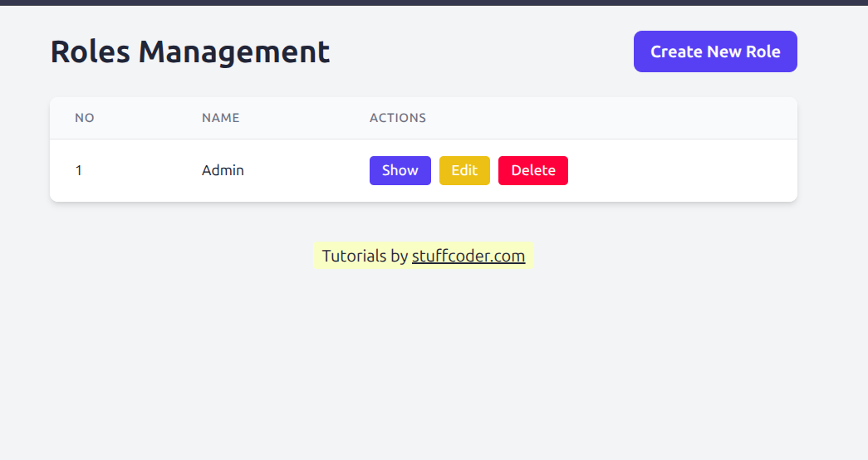
Task: Click empty space right of the Delete button
Action: coord(681,170)
